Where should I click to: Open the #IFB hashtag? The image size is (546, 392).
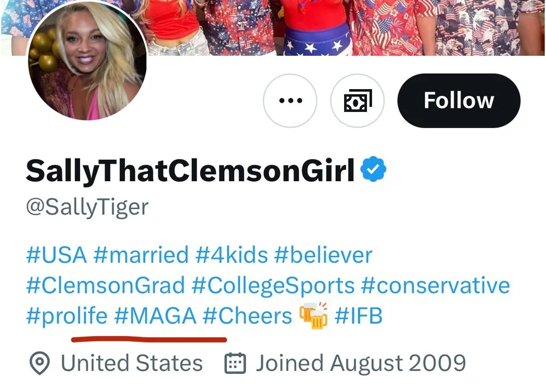click(x=358, y=316)
